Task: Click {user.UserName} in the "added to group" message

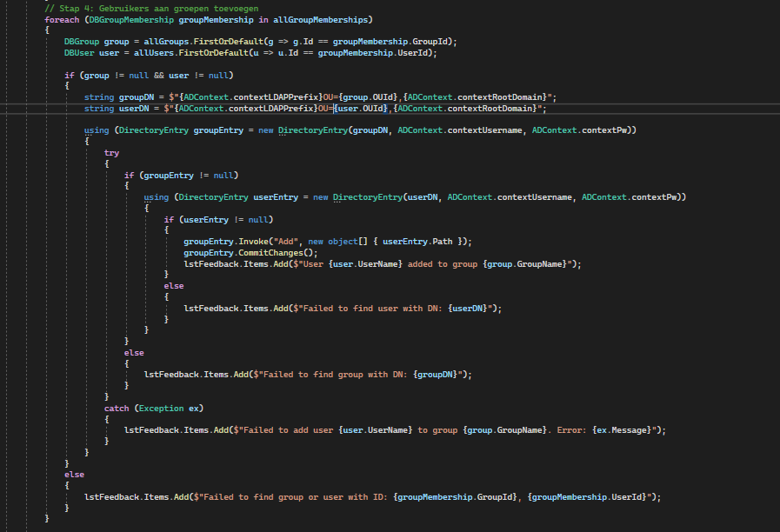Action: point(365,264)
